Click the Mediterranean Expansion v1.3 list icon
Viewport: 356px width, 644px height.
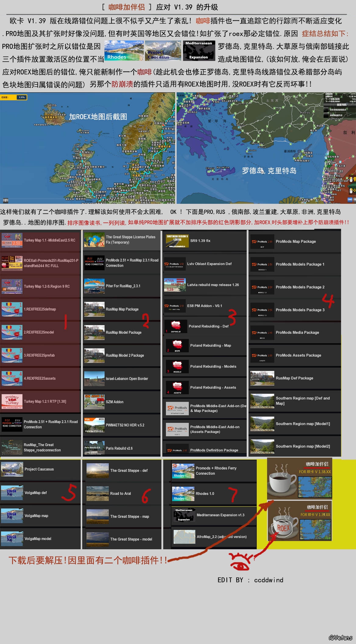click(184, 515)
